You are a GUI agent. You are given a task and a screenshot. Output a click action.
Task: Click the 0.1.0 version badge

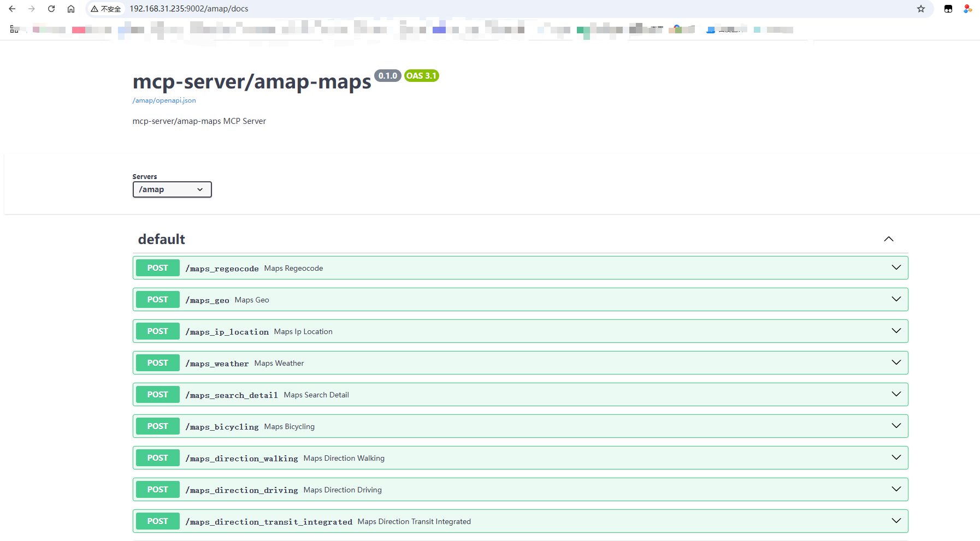click(388, 76)
